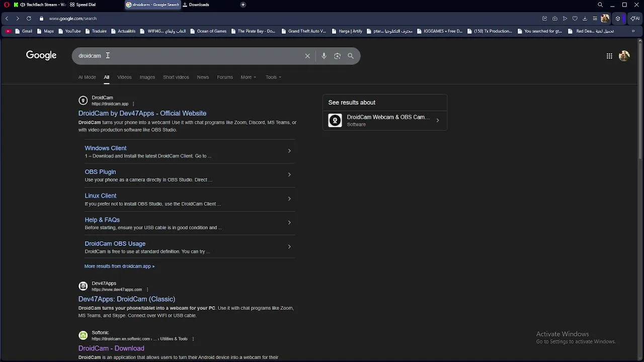The image size is (644, 362).
Task: Select the Short videos search filter
Action: point(176,77)
